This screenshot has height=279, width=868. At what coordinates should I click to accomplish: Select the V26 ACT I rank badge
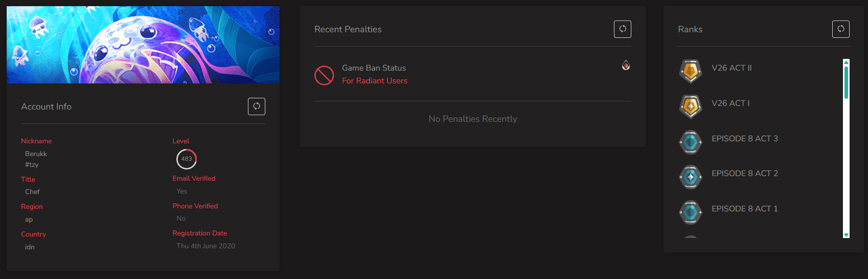tap(691, 106)
